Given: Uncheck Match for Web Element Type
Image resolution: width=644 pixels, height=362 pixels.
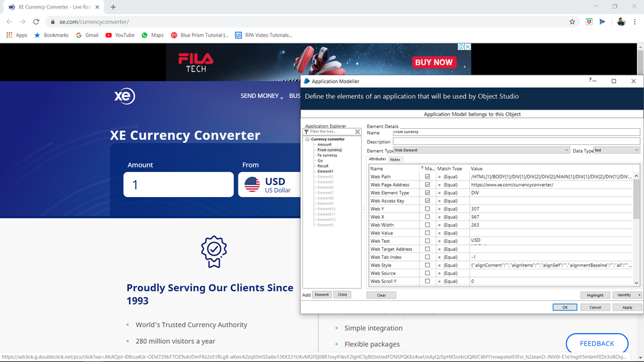Looking at the screenshot, I should point(427,193).
